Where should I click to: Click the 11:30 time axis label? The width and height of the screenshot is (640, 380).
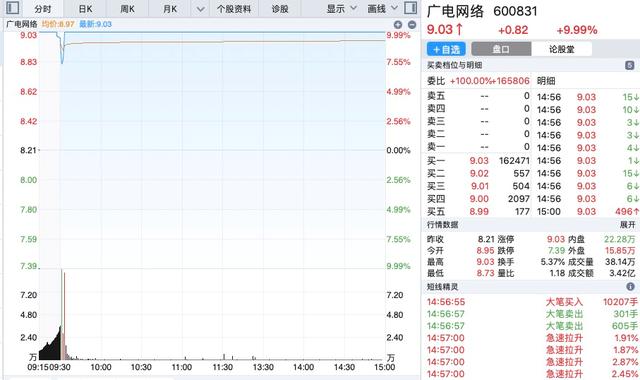coord(222,367)
